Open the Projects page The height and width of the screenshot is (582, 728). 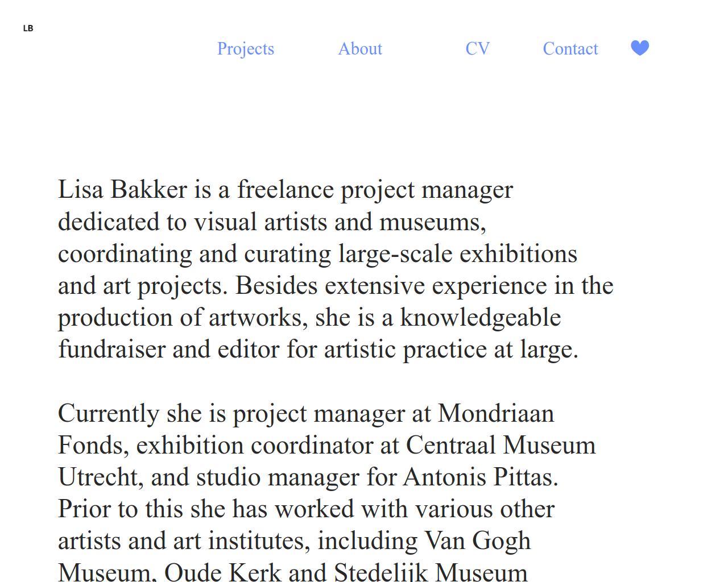246,49
